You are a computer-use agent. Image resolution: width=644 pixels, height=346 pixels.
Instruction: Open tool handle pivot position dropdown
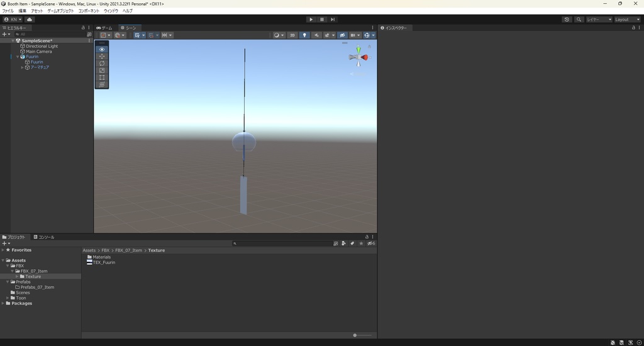(x=106, y=35)
